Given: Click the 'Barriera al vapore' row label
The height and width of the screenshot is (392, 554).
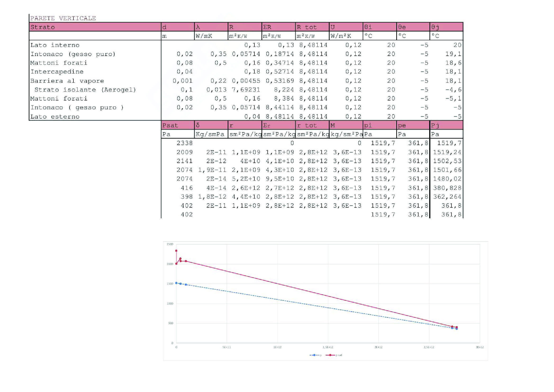Looking at the screenshot, I should pos(67,81).
